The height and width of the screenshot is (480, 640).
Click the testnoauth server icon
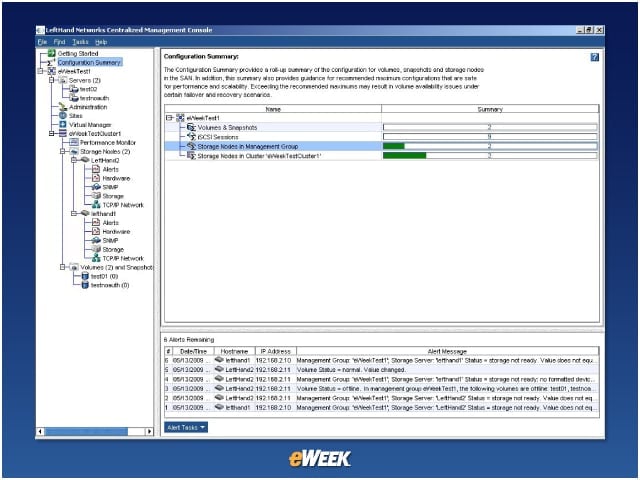[x=74, y=98]
